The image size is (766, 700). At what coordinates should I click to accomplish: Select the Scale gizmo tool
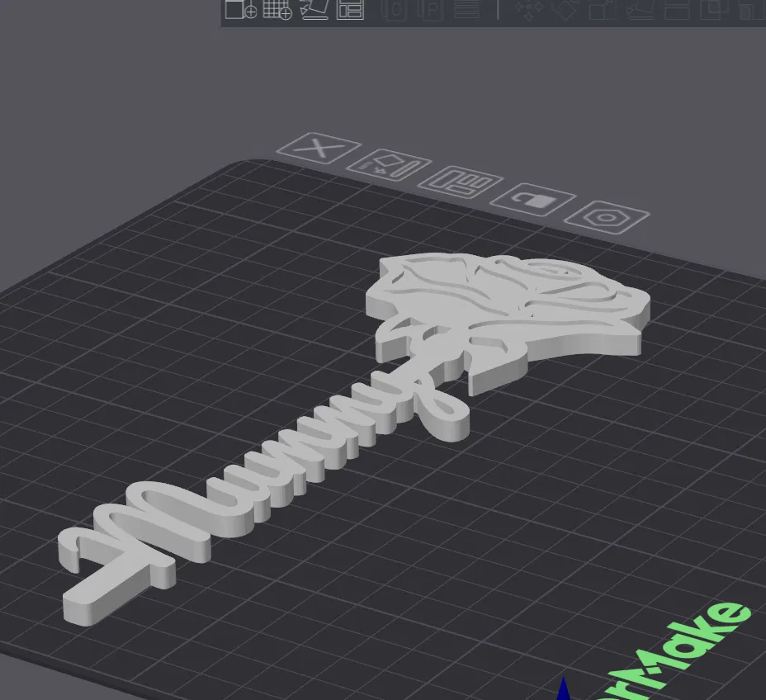pyautogui.click(x=602, y=10)
